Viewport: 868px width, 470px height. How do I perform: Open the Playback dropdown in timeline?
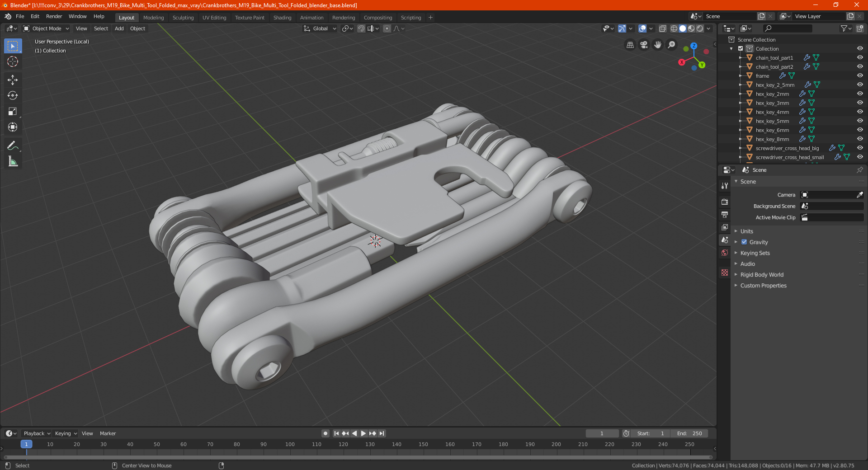point(37,433)
